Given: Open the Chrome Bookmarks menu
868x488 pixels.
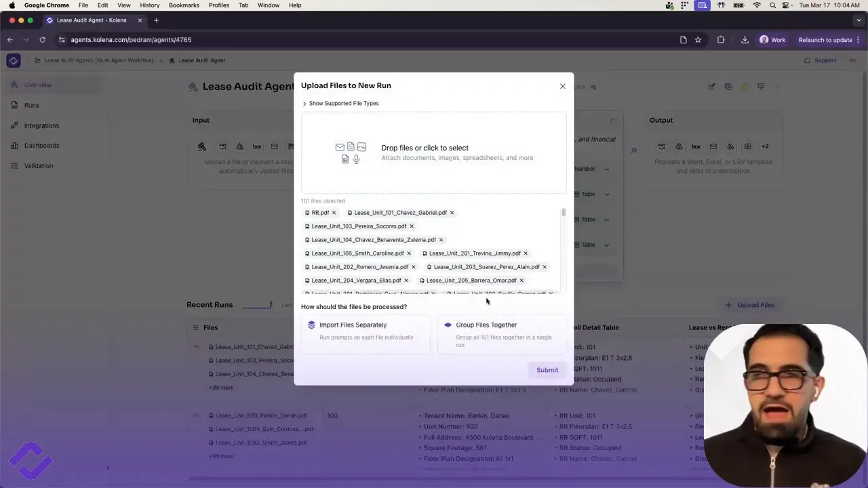Looking at the screenshot, I should point(184,5).
